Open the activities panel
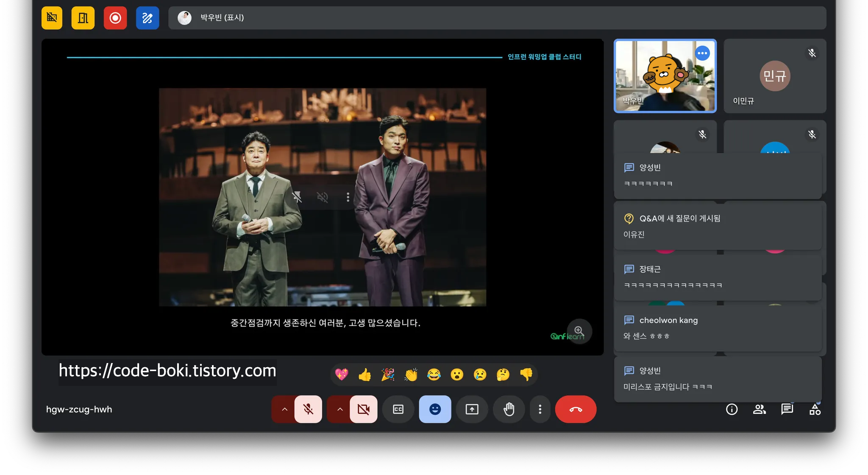Viewport: 868px width, 475px height. 815,409
